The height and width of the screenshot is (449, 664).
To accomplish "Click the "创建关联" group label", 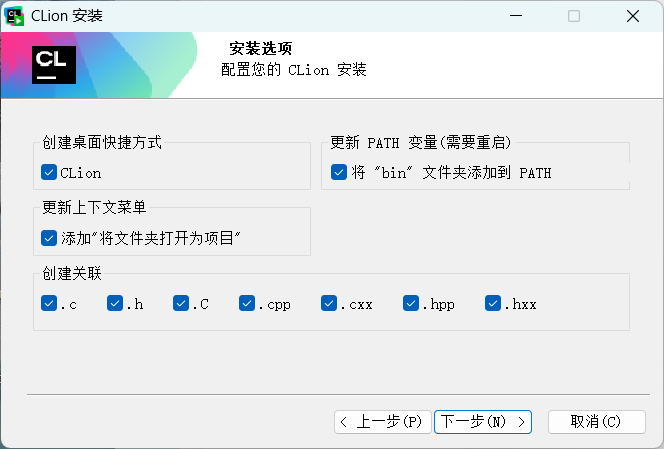I will coord(72,273).
